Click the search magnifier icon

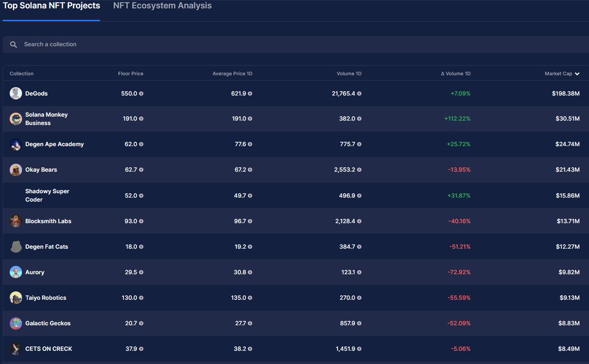click(x=13, y=44)
